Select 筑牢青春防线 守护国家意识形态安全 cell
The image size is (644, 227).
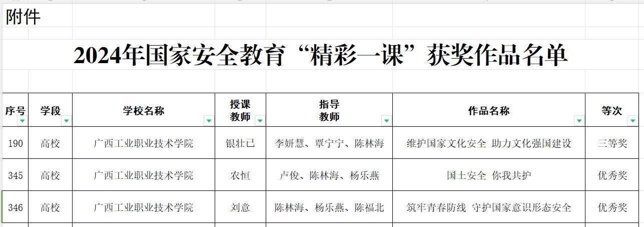pyautogui.click(x=489, y=207)
